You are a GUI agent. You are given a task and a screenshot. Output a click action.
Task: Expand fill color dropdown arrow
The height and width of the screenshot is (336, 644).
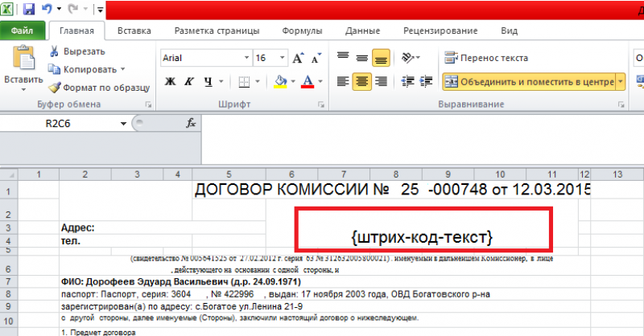pyautogui.click(x=293, y=81)
